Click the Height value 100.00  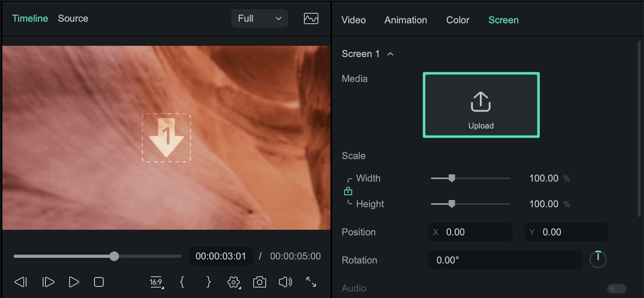coord(543,204)
